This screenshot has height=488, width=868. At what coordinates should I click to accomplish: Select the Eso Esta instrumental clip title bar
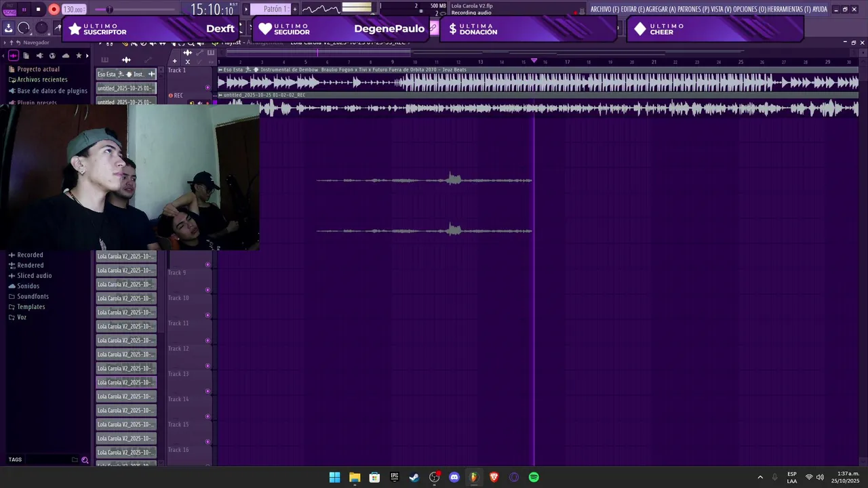[x=538, y=70]
